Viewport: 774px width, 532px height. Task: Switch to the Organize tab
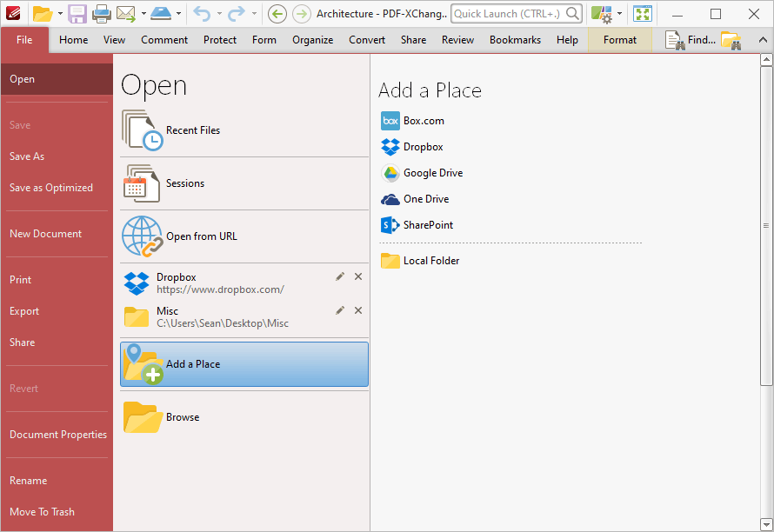(x=312, y=40)
